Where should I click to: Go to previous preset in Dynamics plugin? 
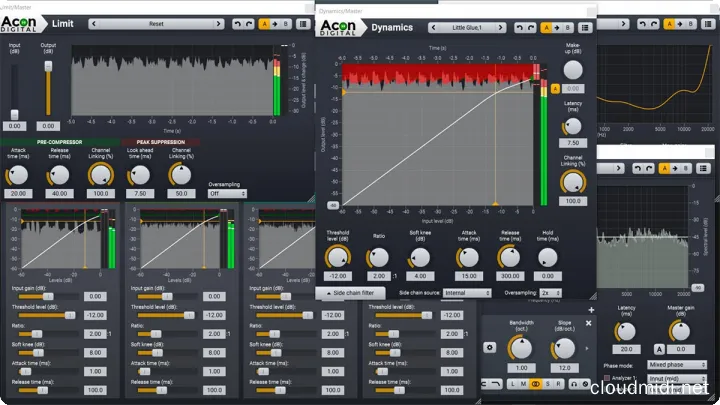[434, 28]
